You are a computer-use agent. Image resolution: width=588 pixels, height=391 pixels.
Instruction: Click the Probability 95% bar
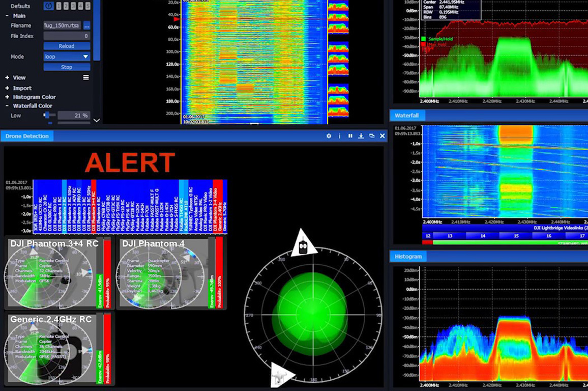tap(107, 274)
